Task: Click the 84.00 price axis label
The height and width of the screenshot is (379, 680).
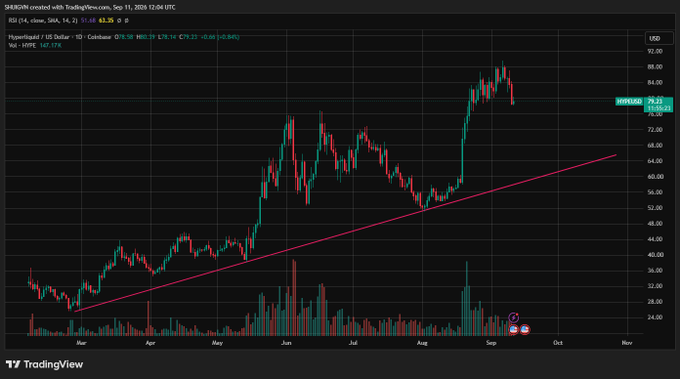Action: [x=655, y=82]
